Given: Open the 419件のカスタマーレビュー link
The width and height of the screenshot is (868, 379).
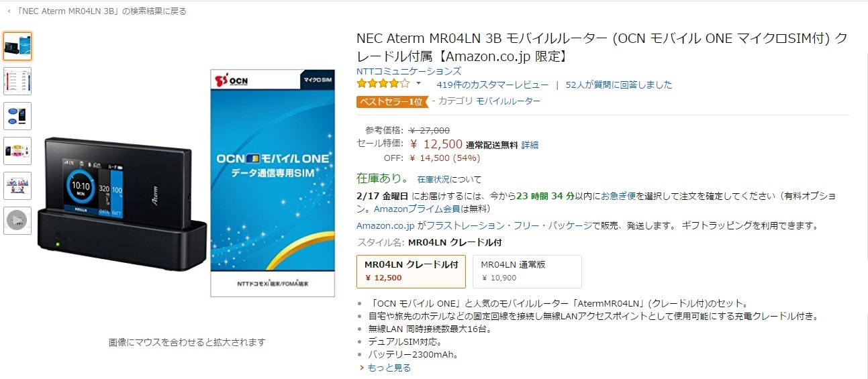Looking at the screenshot, I should pyautogui.click(x=492, y=85).
